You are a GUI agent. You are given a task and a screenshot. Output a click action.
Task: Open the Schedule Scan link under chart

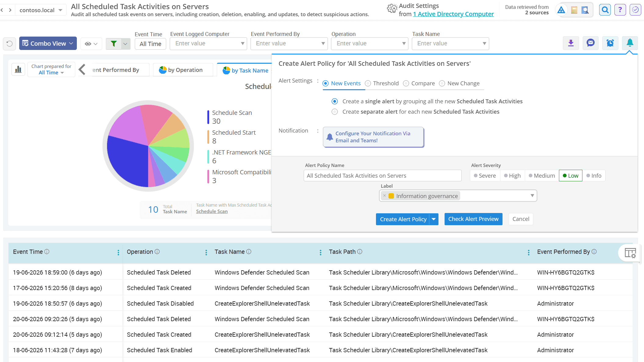212,211
